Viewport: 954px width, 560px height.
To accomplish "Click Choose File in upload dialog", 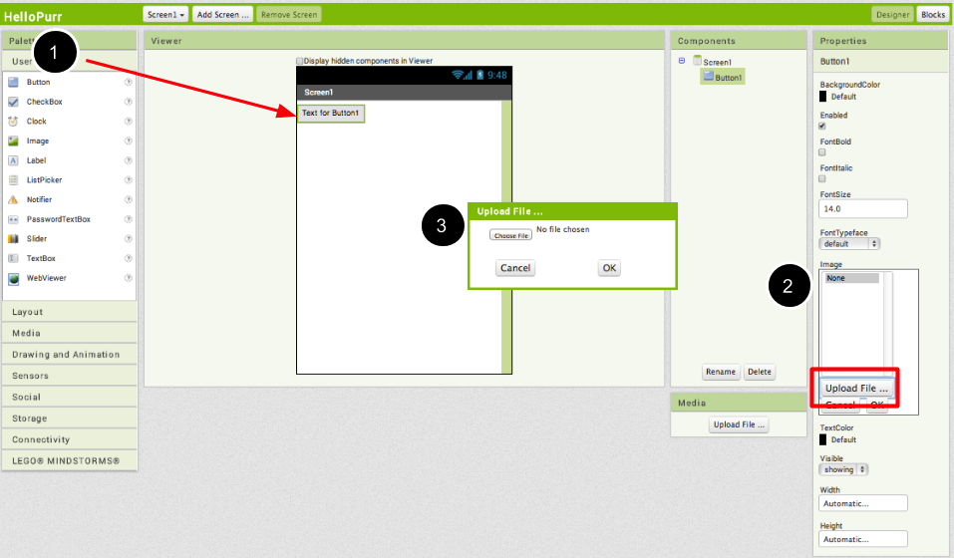I will pos(510,235).
